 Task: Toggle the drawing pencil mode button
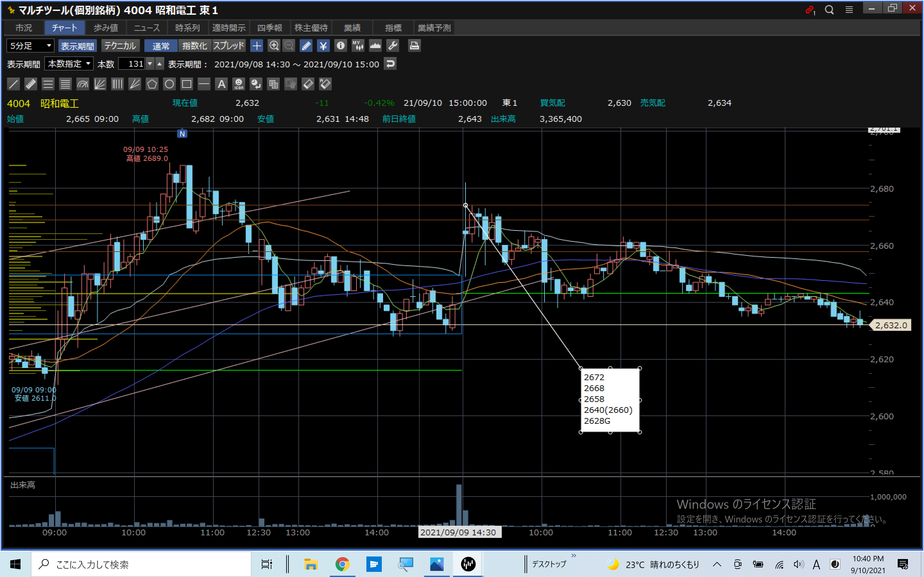pos(306,46)
